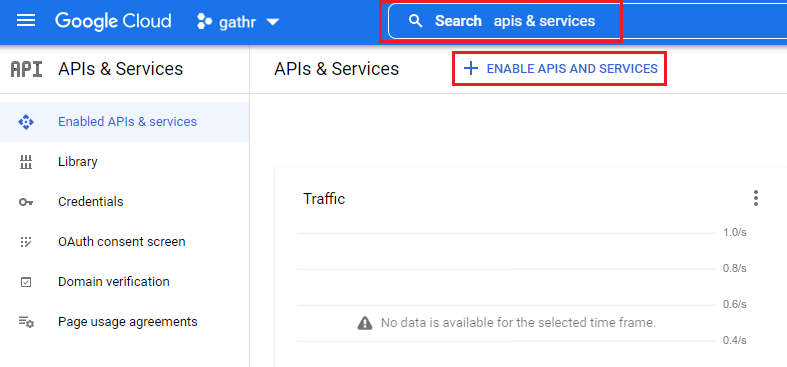
Task: Open the Credentials menu item
Action: [124, 201]
